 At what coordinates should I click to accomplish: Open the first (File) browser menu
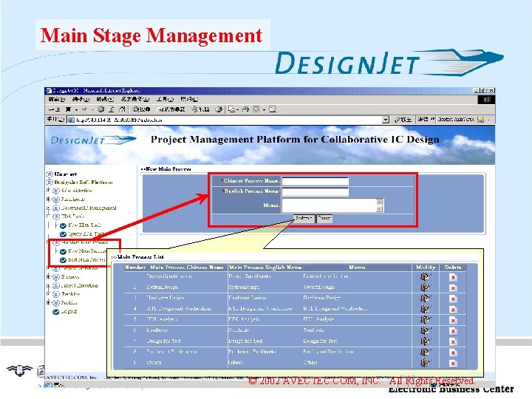coord(57,99)
